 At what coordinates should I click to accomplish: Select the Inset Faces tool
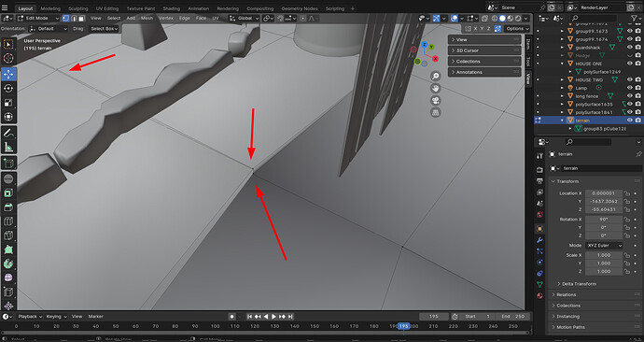[x=8, y=193]
